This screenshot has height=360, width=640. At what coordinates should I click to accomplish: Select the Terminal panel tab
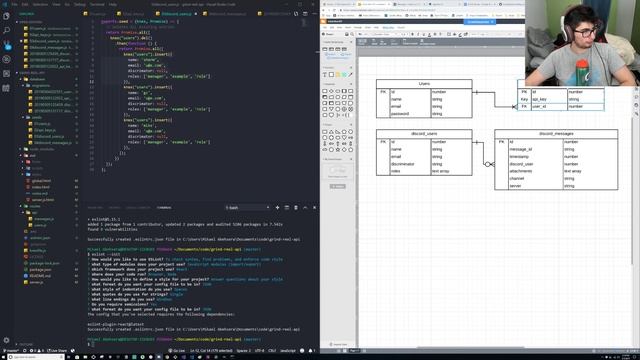164,208
